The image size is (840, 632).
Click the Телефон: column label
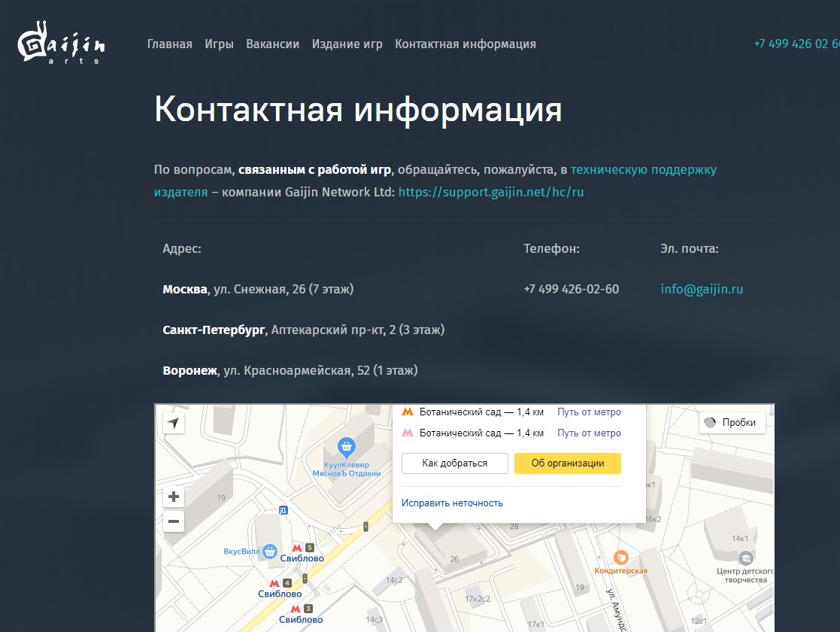tap(551, 249)
